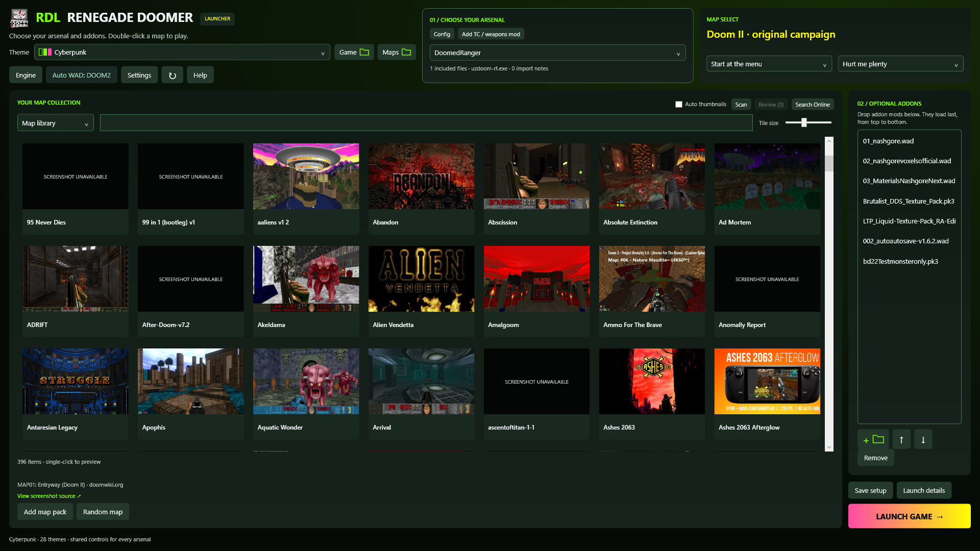Viewport: 980px width, 551px height.
Task: Open the Settings button
Action: coord(139,75)
